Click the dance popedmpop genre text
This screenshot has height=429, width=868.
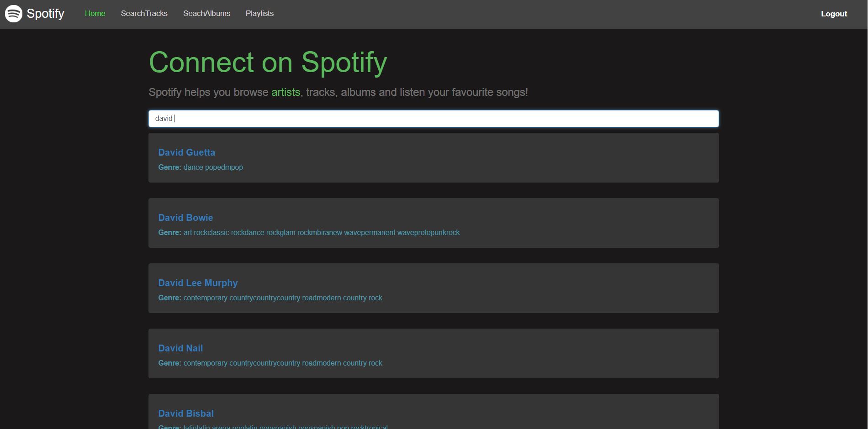coord(212,167)
